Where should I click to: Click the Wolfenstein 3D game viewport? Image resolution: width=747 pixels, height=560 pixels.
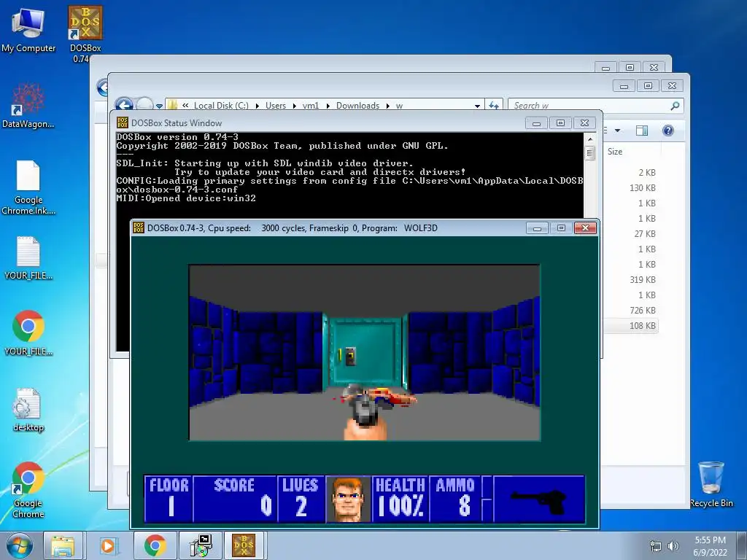pyautogui.click(x=365, y=352)
